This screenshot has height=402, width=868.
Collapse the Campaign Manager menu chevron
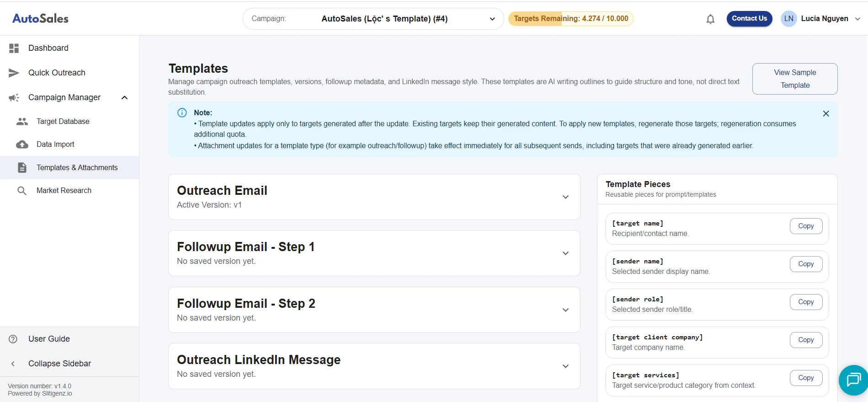124,97
